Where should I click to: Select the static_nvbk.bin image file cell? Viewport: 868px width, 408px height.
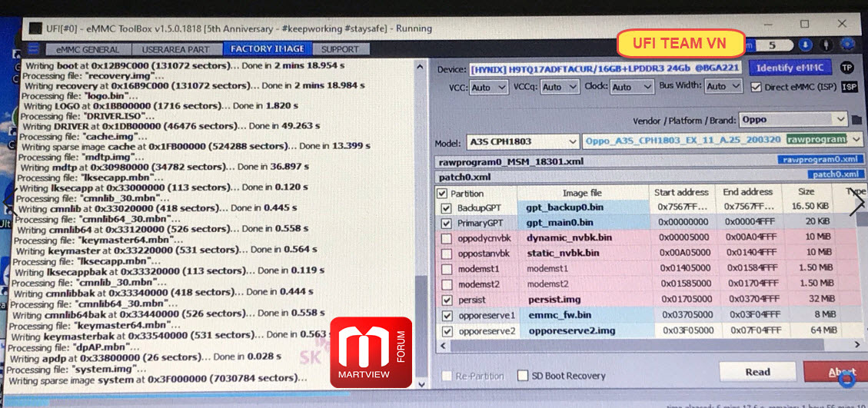pos(583,253)
